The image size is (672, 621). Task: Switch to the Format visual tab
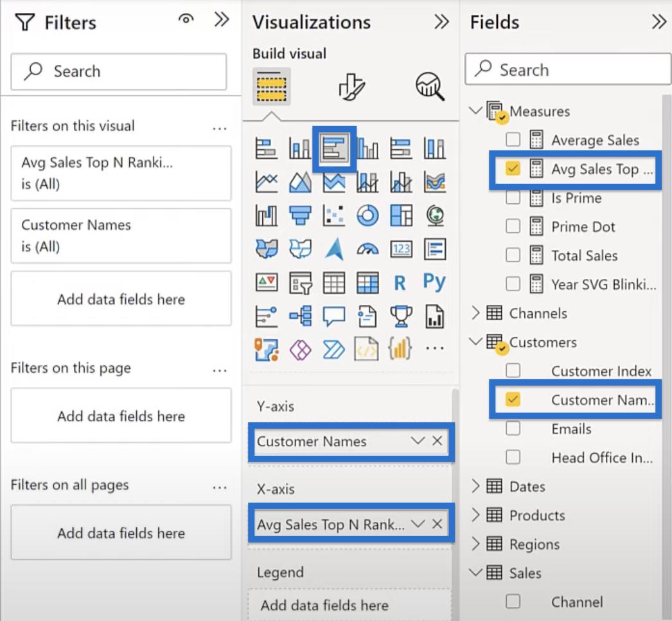[x=351, y=86]
